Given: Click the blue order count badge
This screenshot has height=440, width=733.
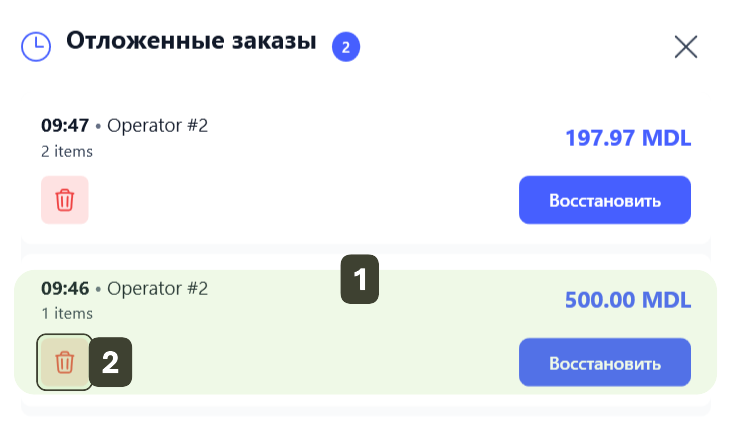Looking at the screenshot, I should (346, 46).
